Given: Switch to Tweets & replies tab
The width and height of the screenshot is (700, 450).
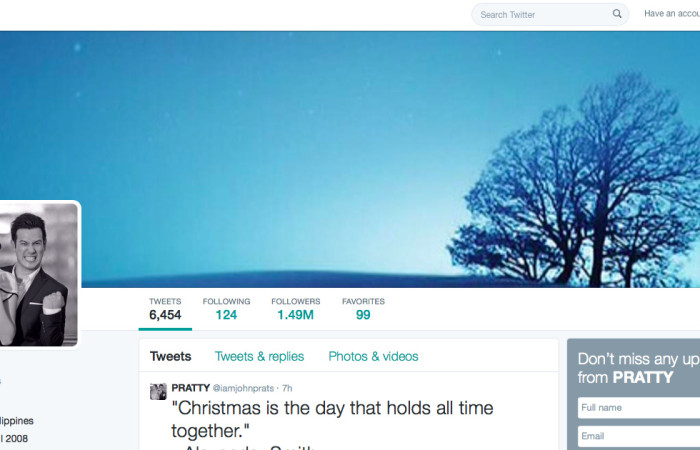Looking at the screenshot, I should [259, 356].
